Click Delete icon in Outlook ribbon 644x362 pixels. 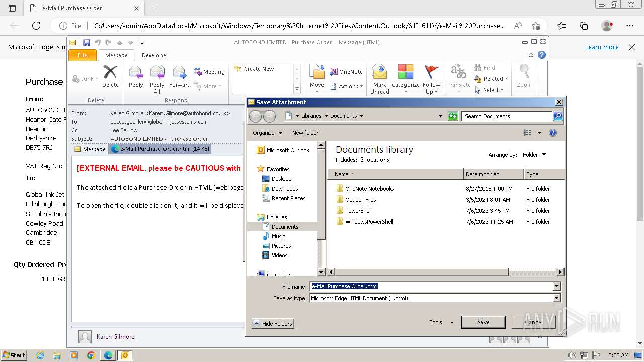pos(110,72)
